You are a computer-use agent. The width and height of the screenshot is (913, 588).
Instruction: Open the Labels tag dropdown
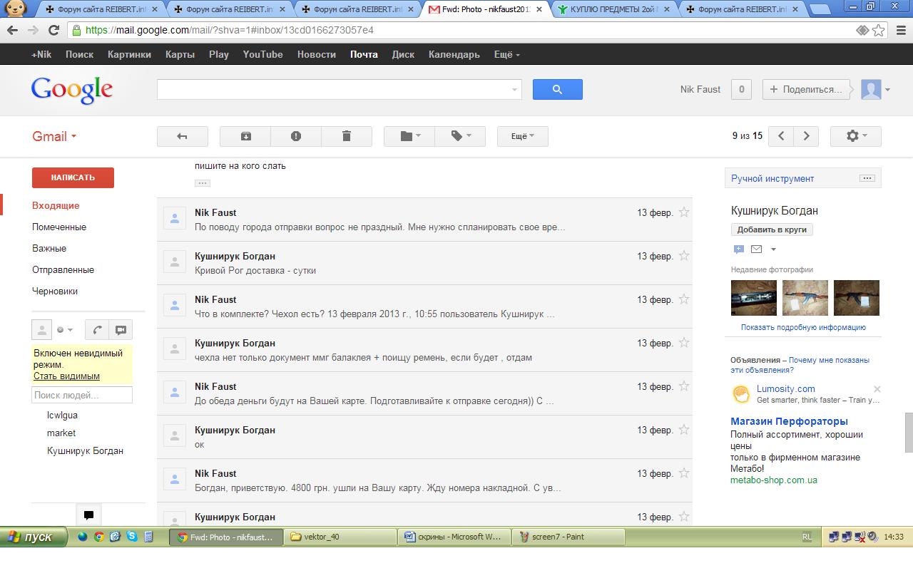460,136
